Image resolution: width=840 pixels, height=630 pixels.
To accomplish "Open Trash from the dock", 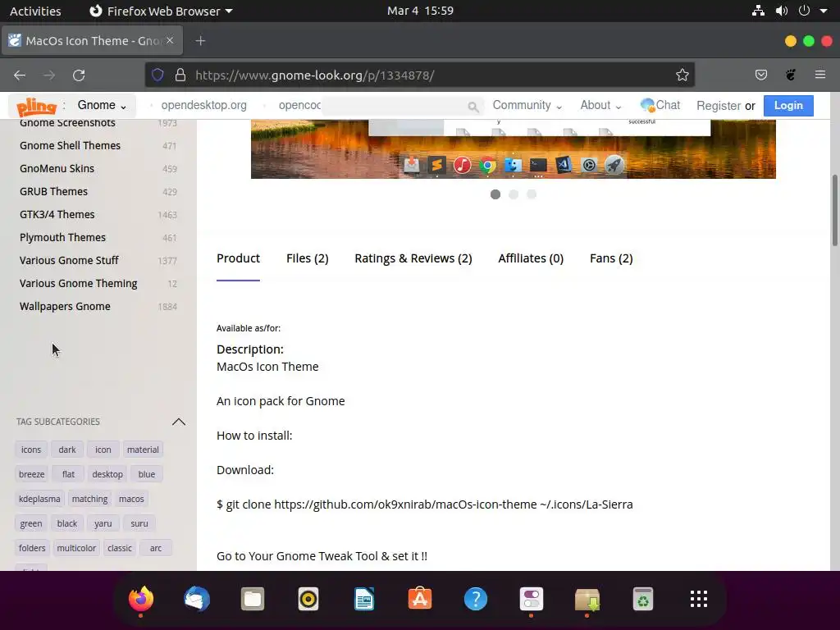I will click(643, 599).
